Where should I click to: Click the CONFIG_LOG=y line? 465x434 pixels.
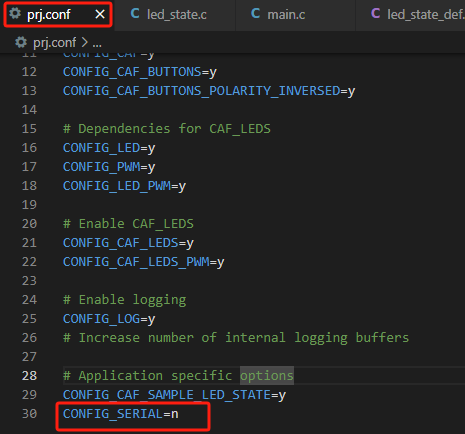(109, 319)
